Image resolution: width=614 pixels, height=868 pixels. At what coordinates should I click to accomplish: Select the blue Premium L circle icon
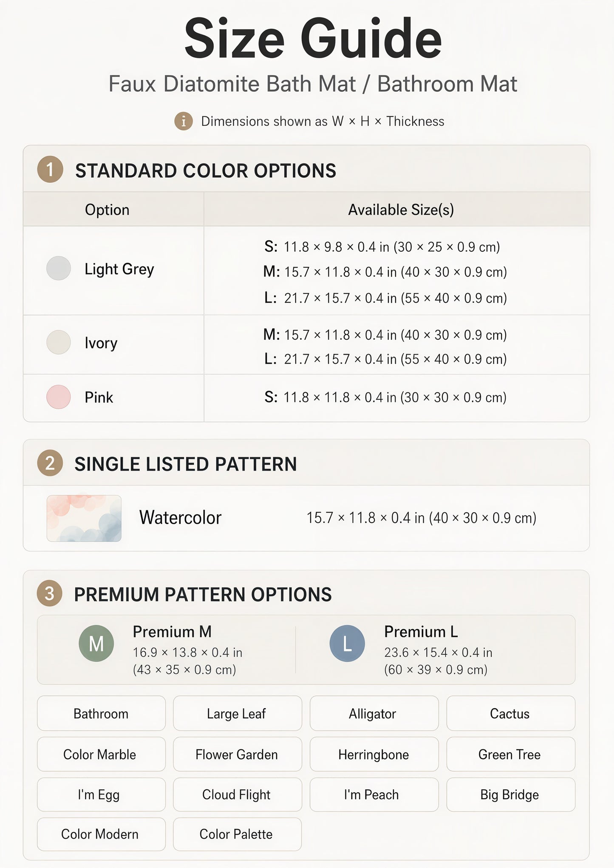[347, 643]
